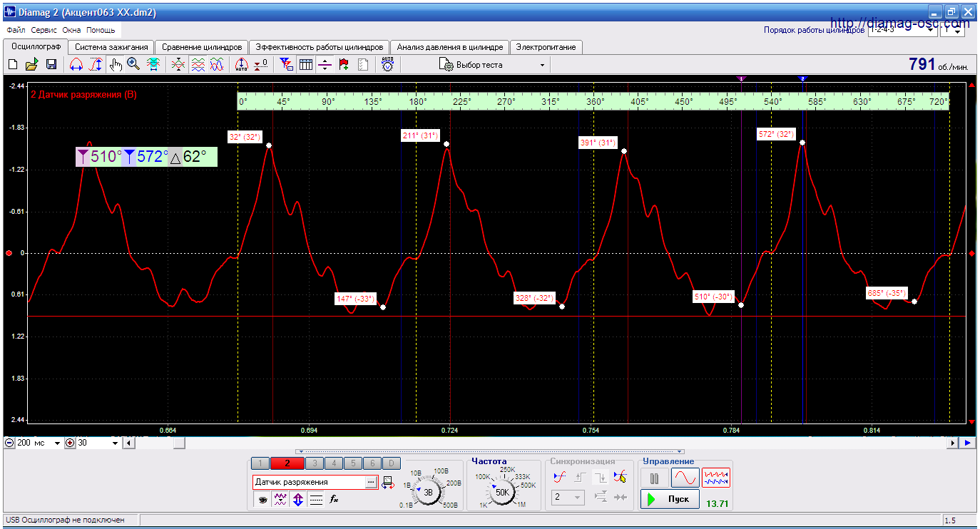Viewport: 980px width, 529px height.
Task: Click the vertical measurement cursor icon
Action: 96,65
